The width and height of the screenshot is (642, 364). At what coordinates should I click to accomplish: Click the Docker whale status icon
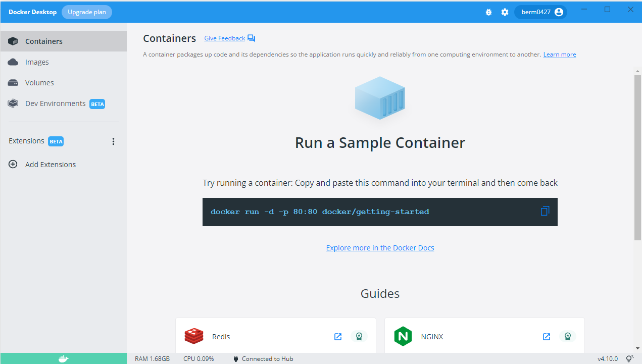(x=63, y=359)
